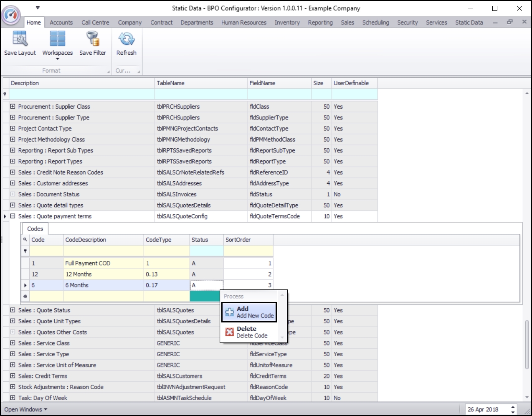Select the Codes tab in detail panel
The width and height of the screenshot is (532, 416).
35,229
